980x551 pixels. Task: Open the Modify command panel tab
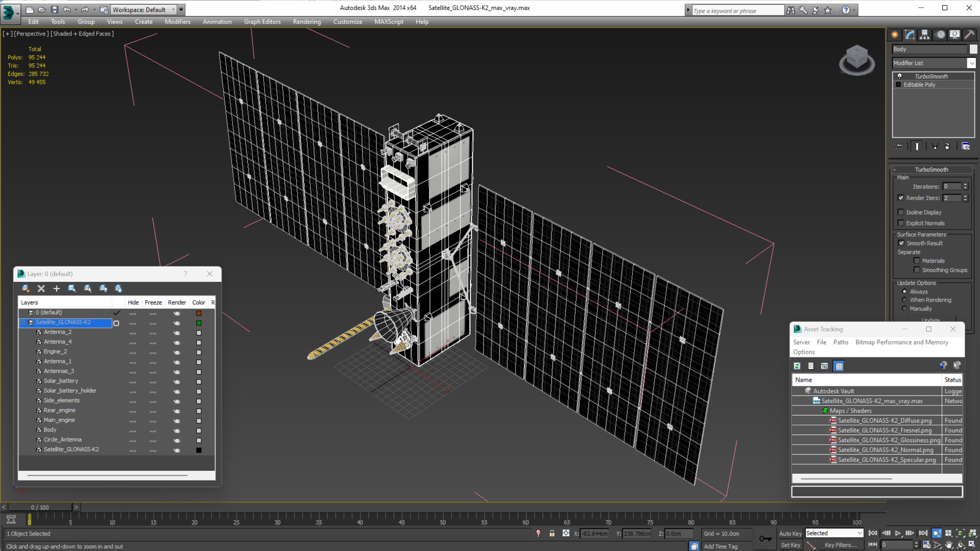910,35
